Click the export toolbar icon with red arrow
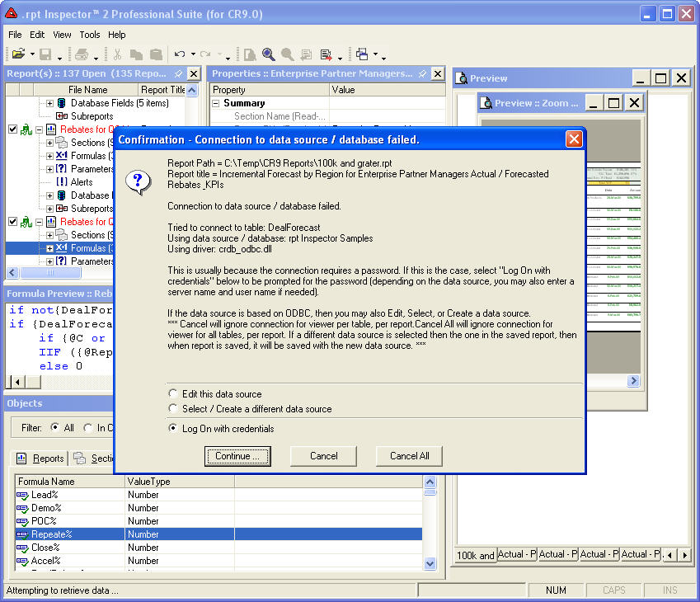Image resolution: width=700 pixels, height=602 pixels. (327, 54)
